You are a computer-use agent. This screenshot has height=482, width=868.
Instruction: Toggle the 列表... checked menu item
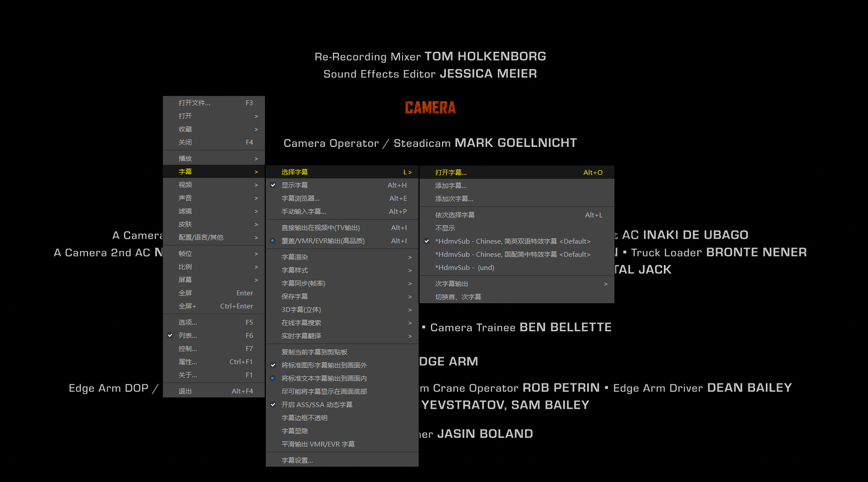point(188,336)
